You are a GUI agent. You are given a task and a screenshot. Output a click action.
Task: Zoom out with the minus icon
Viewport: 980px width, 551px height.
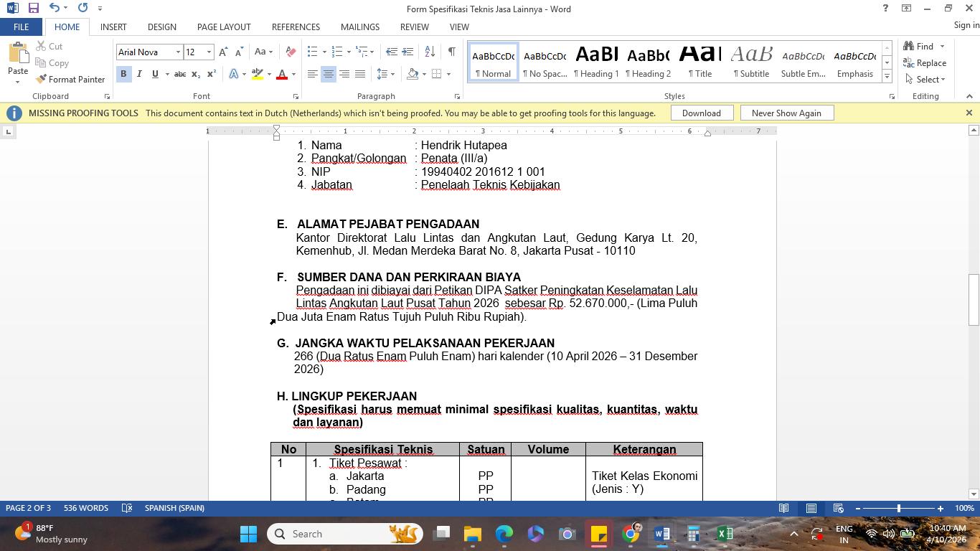point(858,509)
